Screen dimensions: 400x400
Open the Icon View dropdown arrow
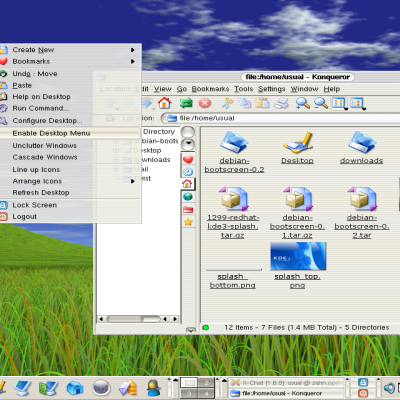tap(346, 109)
